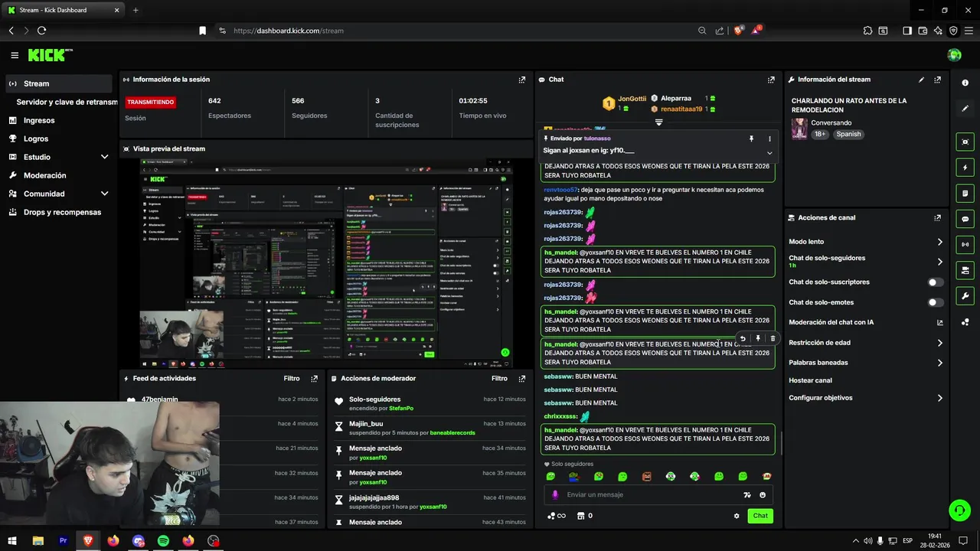Expand the pinned message chevron

(769, 153)
